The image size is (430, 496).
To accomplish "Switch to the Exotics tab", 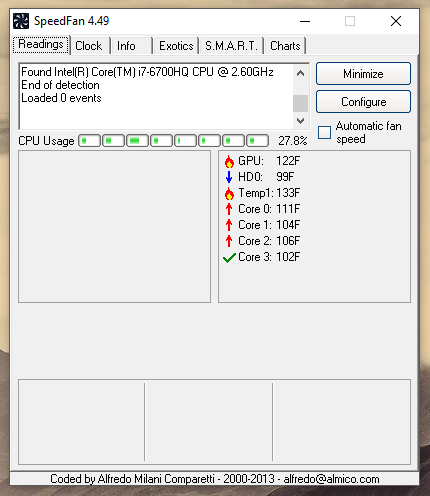I will [176, 46].
